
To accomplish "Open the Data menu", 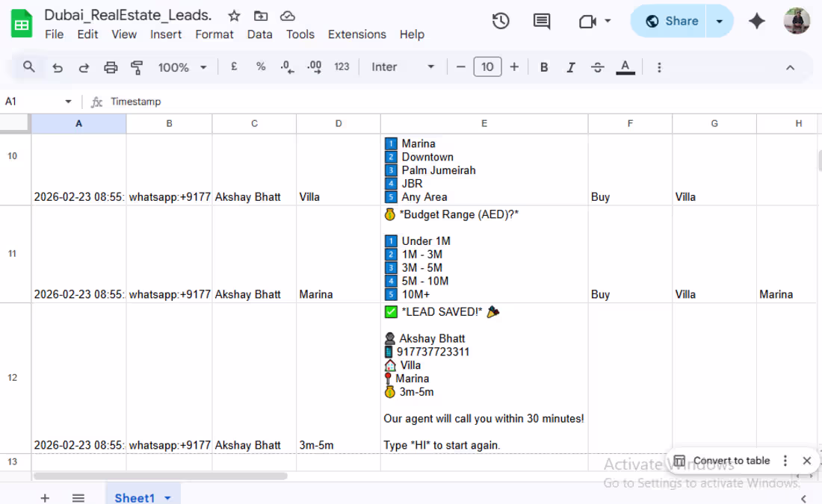I will 259,34.
